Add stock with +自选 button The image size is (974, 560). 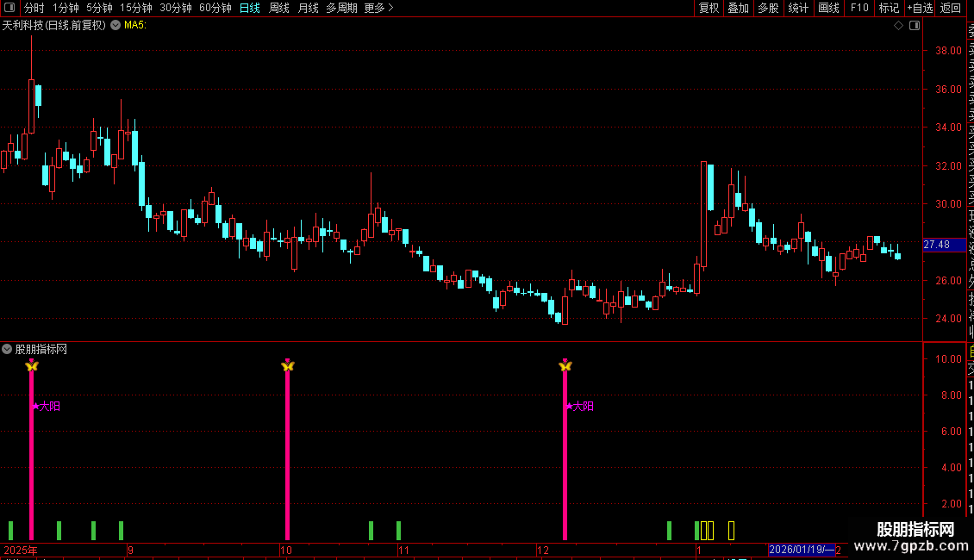(x=920, y=8)
